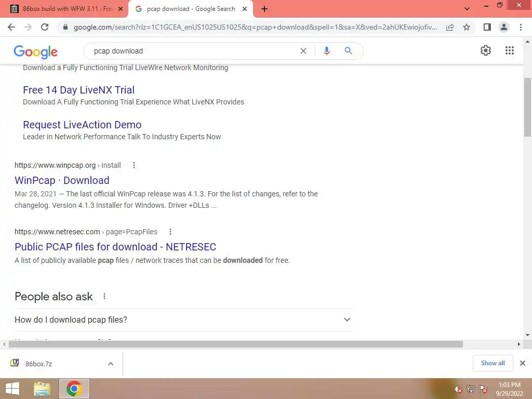This screenshot has height=399, width=532.
Task: Open WinPcap · Download result
Action: click(62, 180)
